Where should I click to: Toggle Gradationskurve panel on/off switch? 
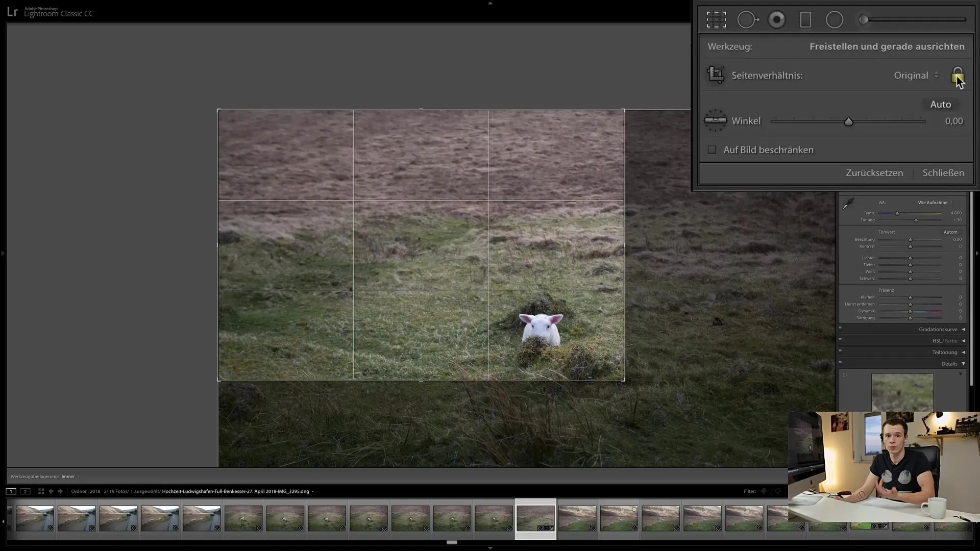840,328
